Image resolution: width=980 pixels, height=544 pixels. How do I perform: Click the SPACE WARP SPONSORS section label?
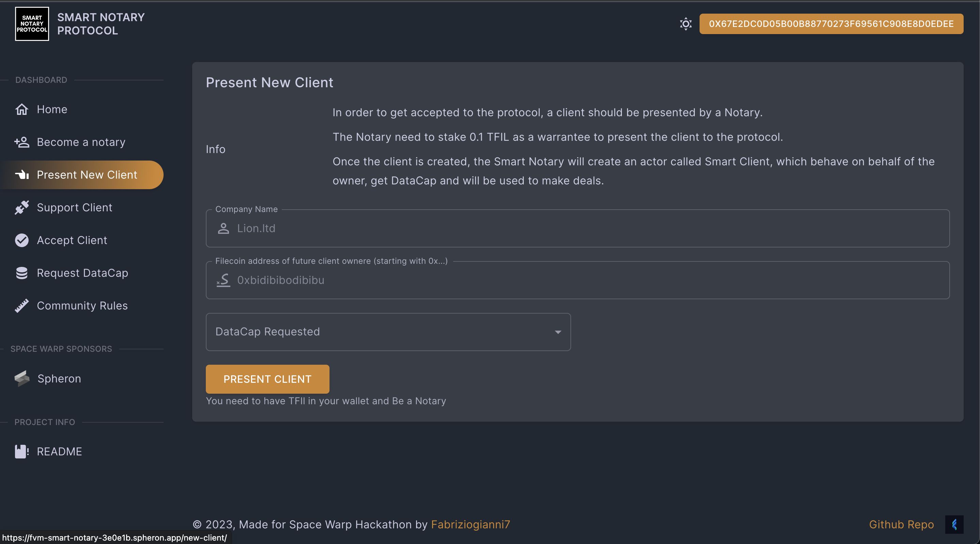pyautogui.click(x=61, y=349)
